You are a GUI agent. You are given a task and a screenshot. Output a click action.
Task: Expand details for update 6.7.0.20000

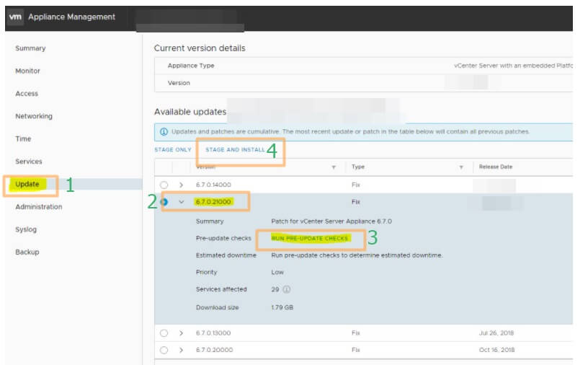(181, 350)
